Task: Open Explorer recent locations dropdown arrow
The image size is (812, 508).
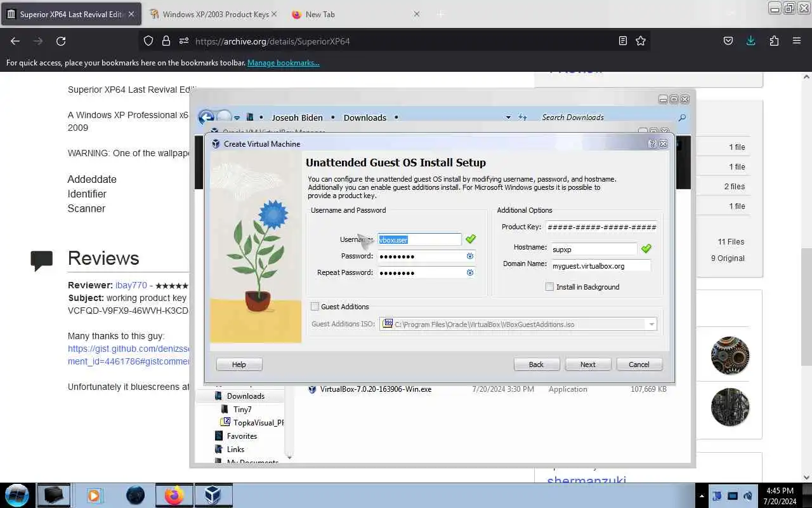Action: point(237,117)
